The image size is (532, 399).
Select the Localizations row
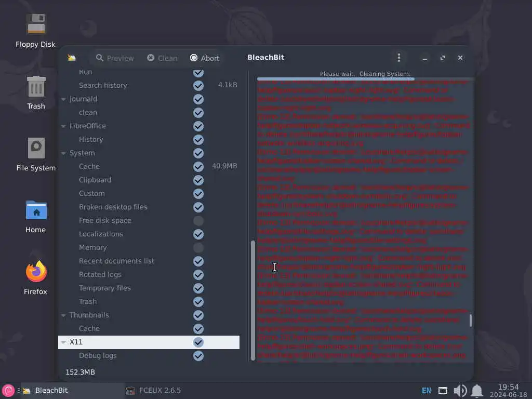tap(149, 234)
